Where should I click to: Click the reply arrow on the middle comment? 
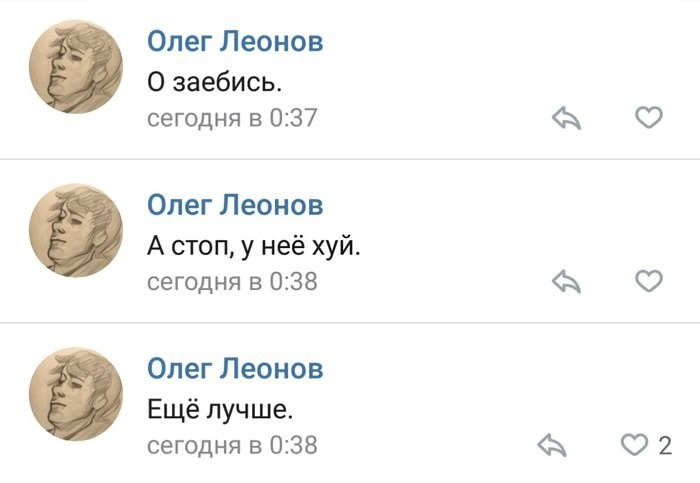tap(567, 281)
